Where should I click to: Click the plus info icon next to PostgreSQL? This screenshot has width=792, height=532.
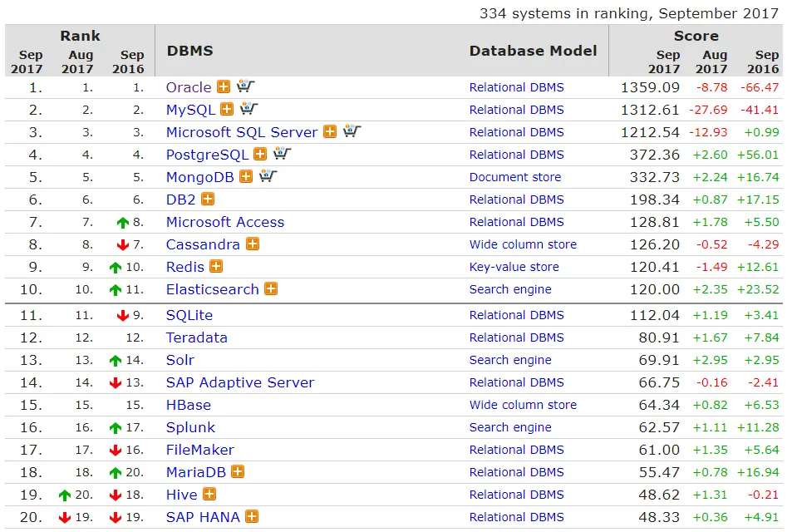[260, 154]
